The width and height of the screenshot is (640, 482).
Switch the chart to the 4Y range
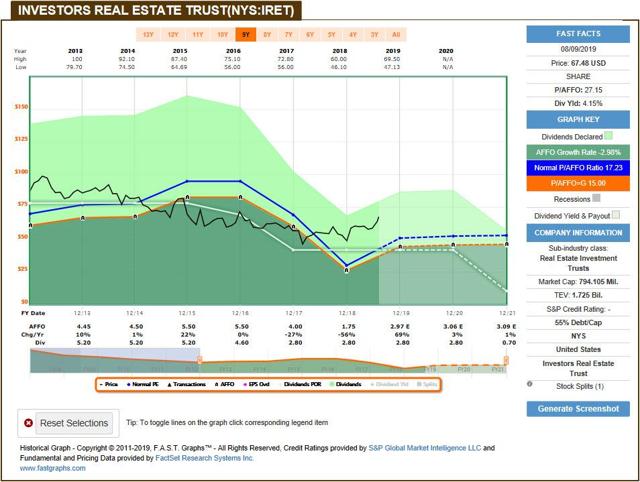pyautogui.click(x=353, y=35)
